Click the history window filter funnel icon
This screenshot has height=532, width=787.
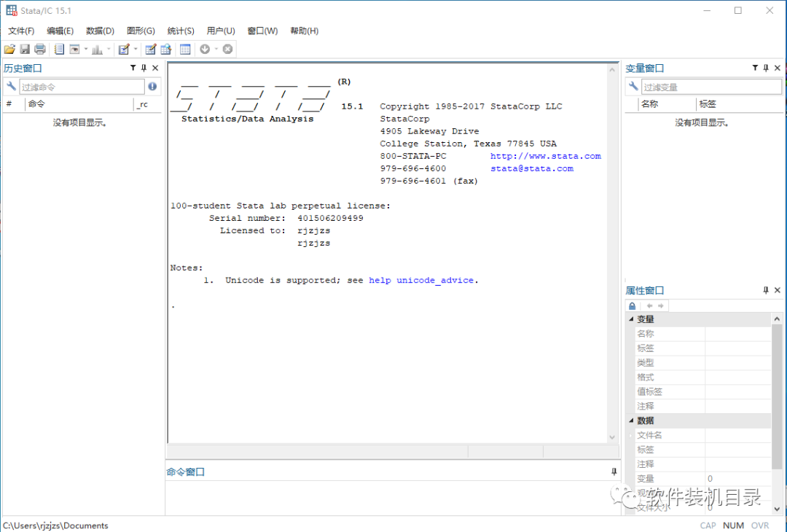(x=133, y=68)
